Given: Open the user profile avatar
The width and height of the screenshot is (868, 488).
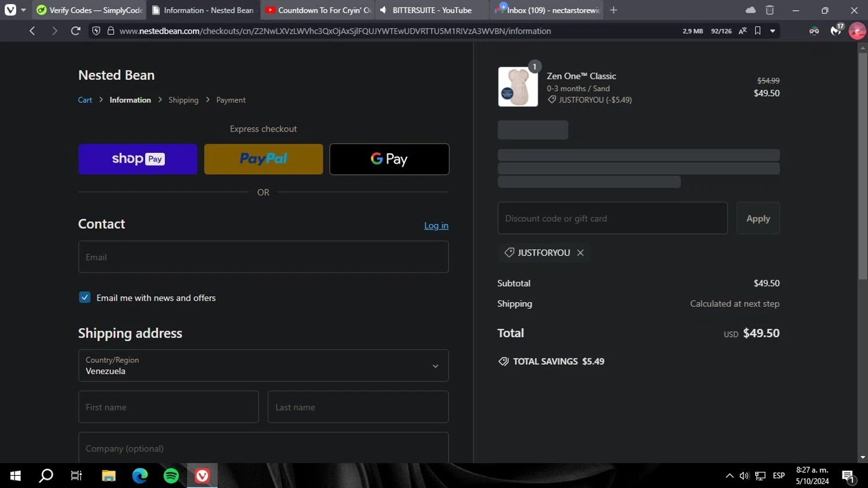Looking at the screenshot, I should (x=857, y=31).
